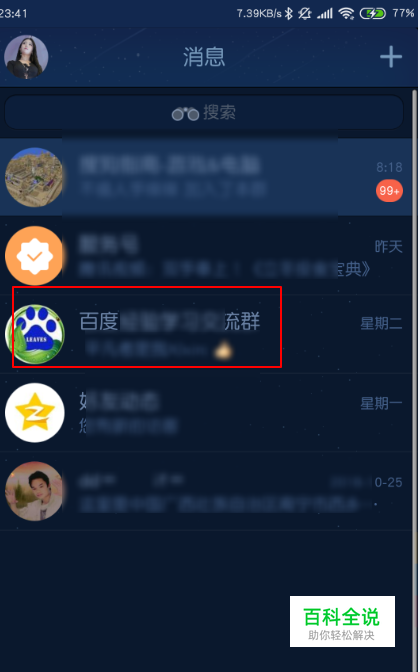
Task: Open the Minecraft-style map avatar chat
Action: pyautogui.click(x=34, y=177)
